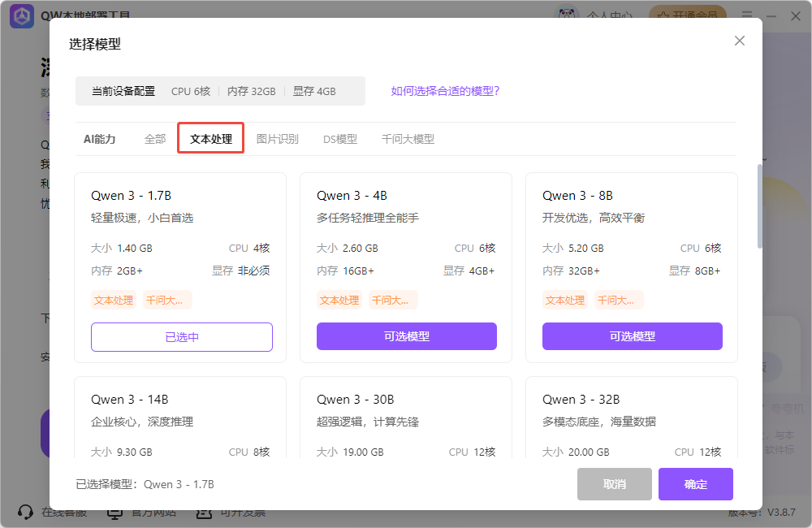Click the panda avatar in main window
The width and height of the screenshot is (812, 528).
coord(567,12)
